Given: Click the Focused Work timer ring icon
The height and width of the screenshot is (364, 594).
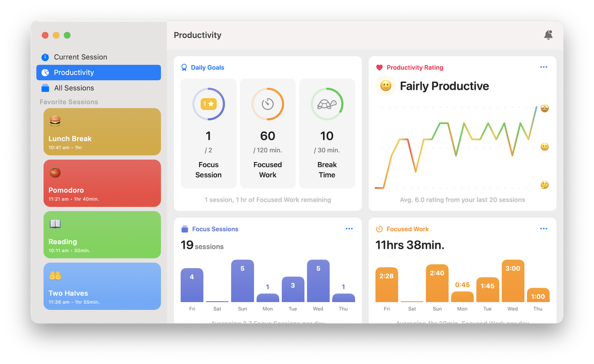Looking at the screenshot, I should pos(267,104).
